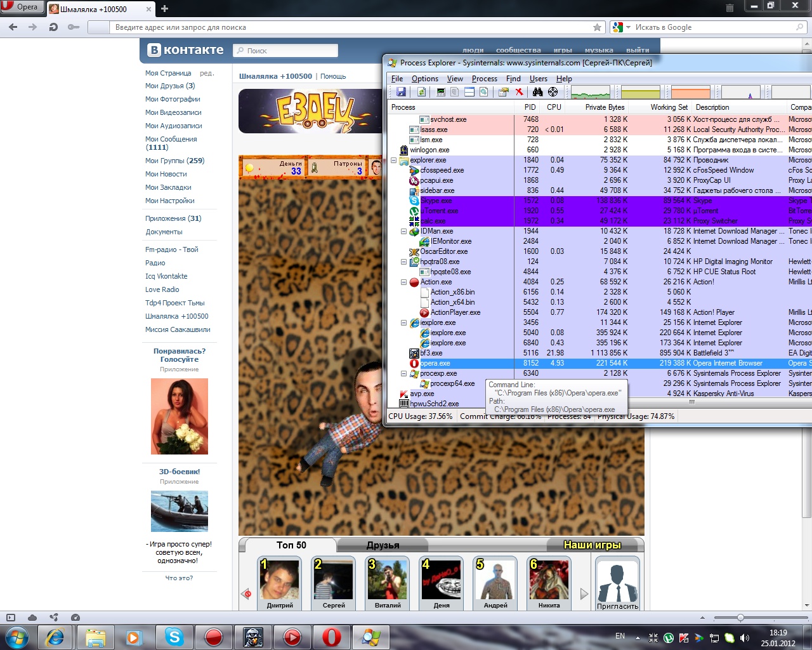Toggle Opera Turbo speedometer icon in status bar

[75, 618]
